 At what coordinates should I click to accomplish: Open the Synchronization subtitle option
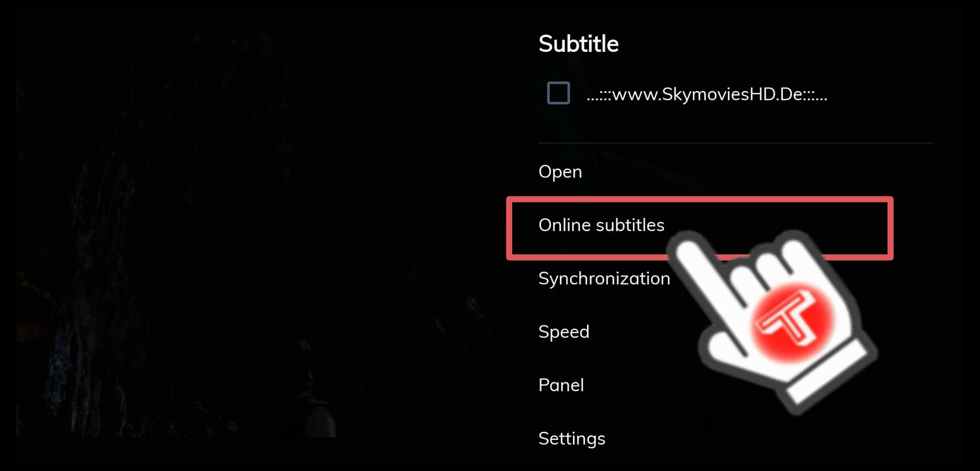604,279
